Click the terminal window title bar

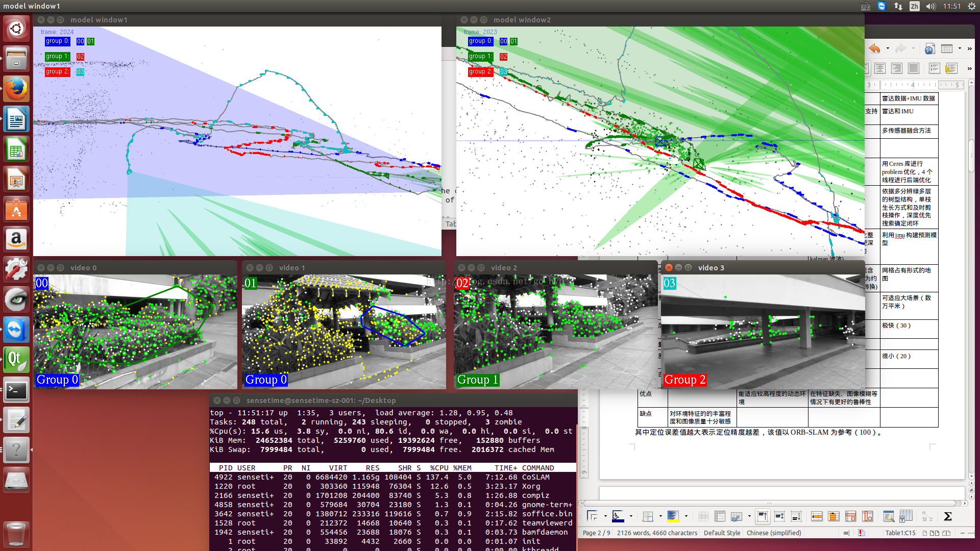(393, 400)
